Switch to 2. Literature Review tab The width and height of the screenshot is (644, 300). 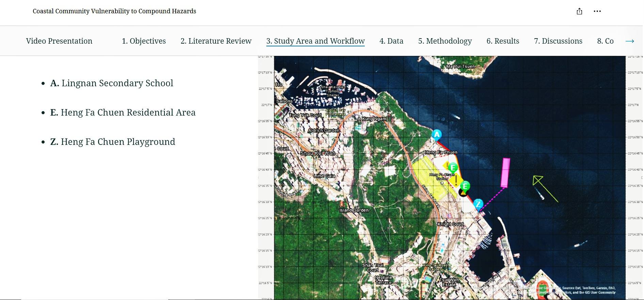216,41
